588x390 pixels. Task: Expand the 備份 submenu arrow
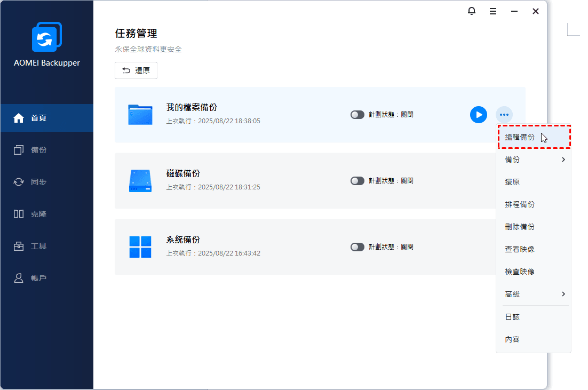click(563, 160)
